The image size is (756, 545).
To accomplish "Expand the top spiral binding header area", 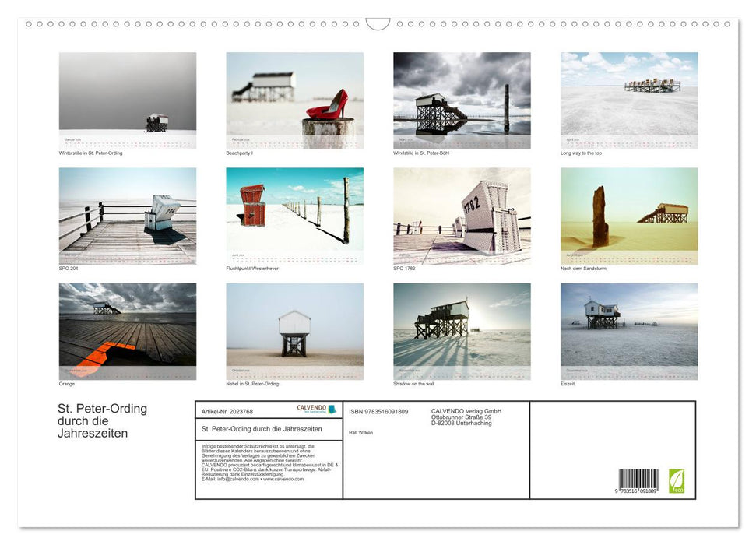I will coord(378,24).
